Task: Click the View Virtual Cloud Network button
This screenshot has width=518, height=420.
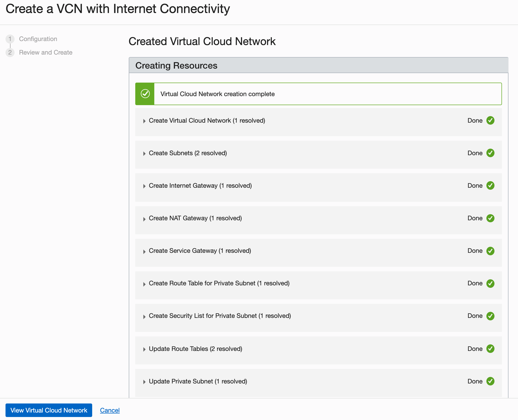Action: click(x=49, y=410)
